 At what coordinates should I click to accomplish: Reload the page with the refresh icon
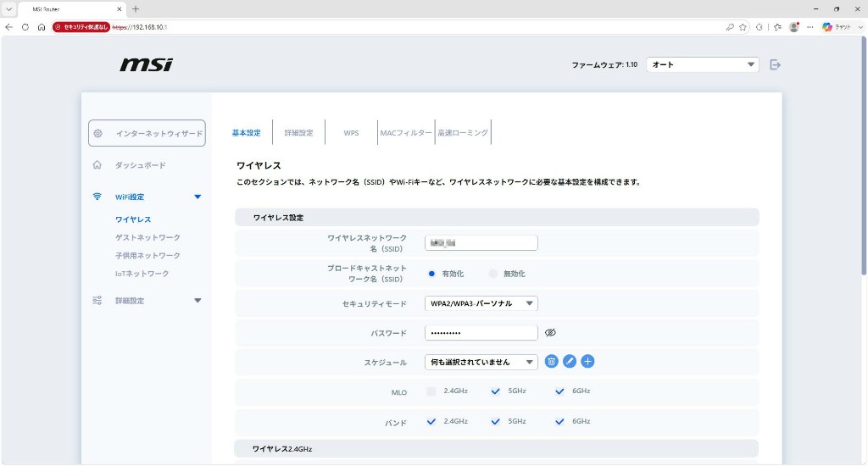pyautogui.click(x=25, y=27)
